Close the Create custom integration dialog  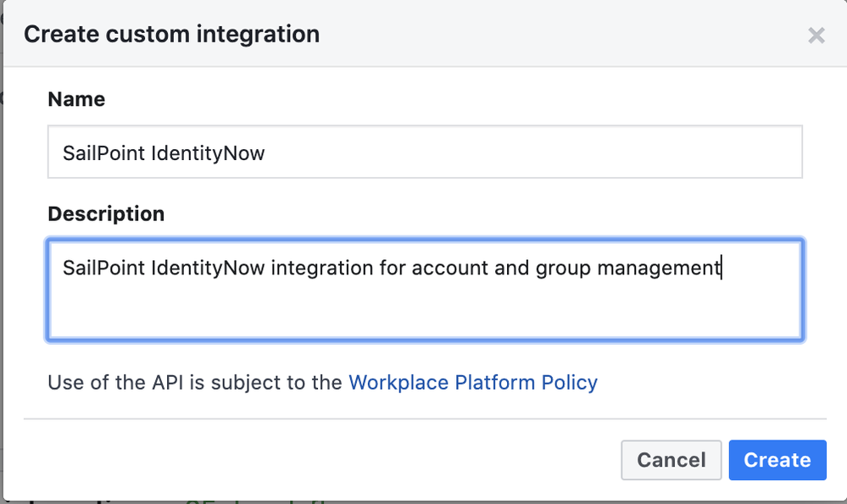816,36
